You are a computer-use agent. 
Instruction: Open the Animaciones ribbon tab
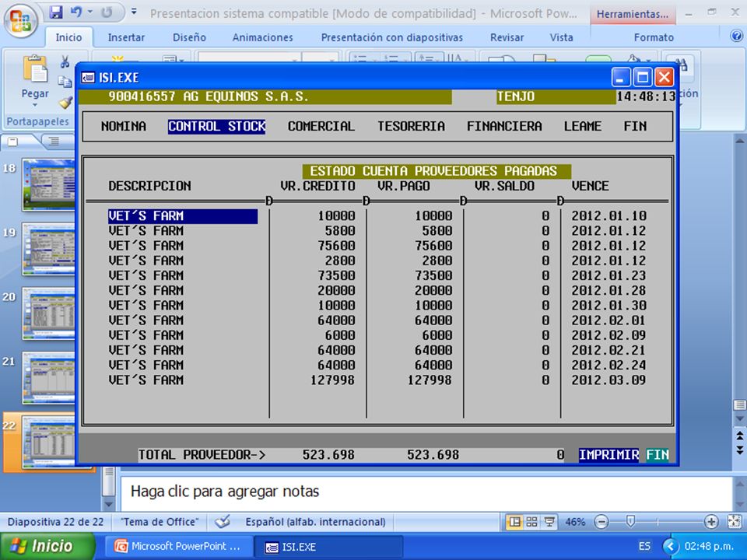tap(262, 37)
